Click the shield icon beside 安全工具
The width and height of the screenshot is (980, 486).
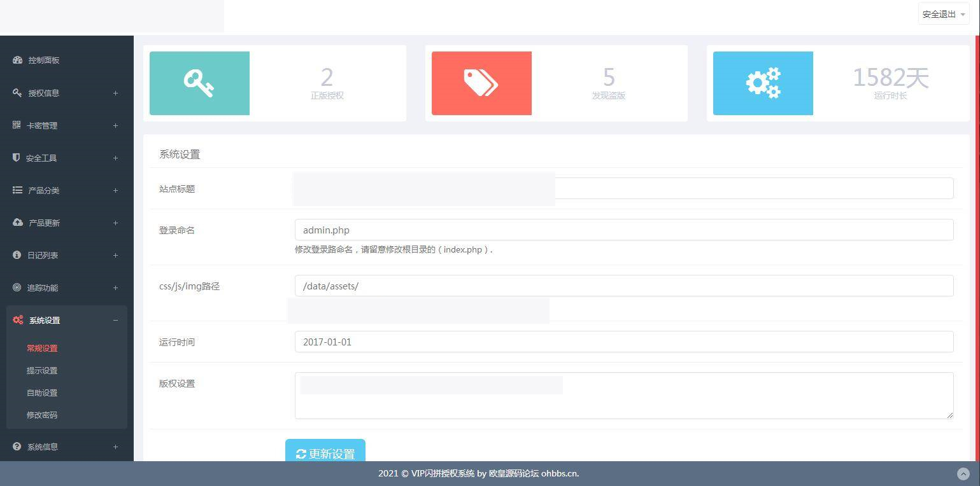click(17, 158)
